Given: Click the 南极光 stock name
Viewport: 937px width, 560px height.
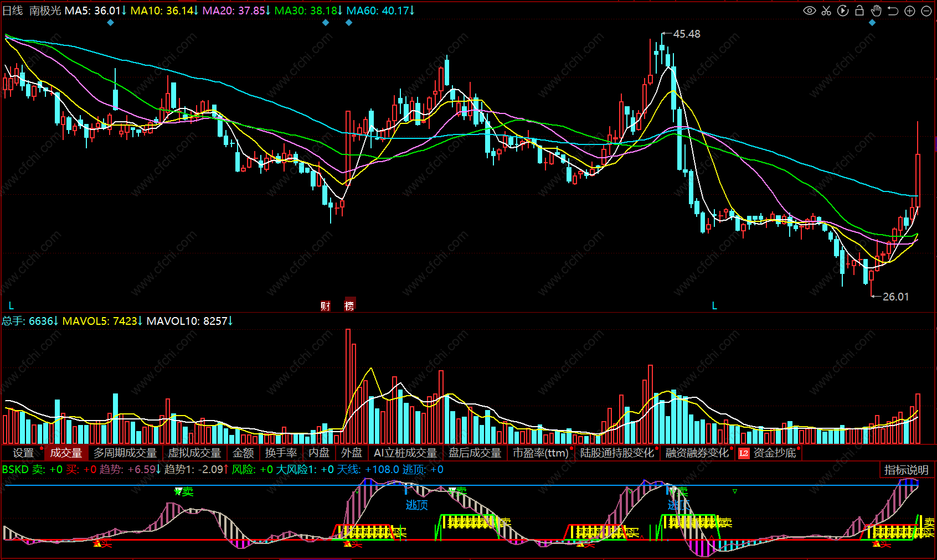Looking at the screenshot, I should [x=45, y=11].
